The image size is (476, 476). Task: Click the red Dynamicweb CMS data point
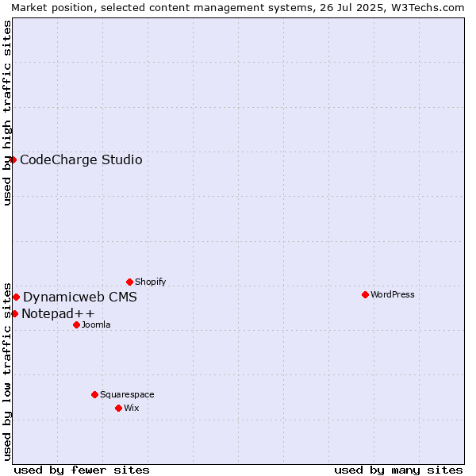(17, 297)
